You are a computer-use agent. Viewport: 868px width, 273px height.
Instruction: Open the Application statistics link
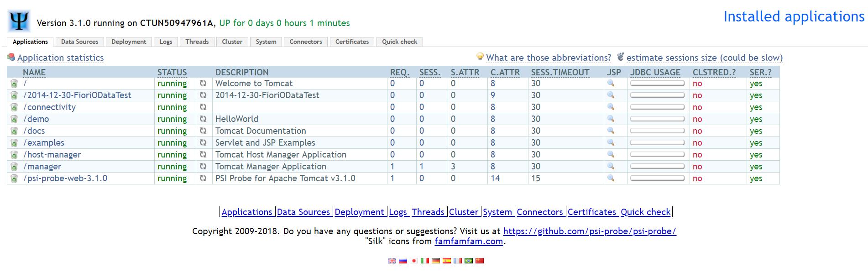pyautogui.click(x=60, y=58)
